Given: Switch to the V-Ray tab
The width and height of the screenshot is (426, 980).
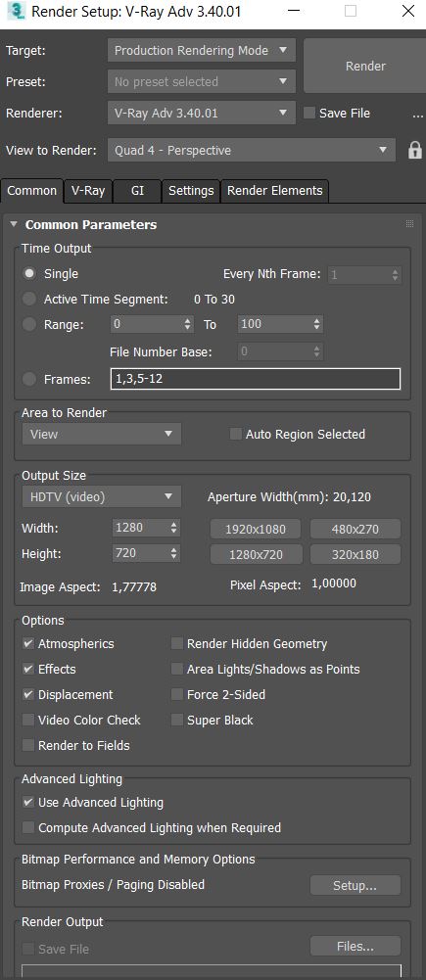Looking at the screenshot, I should [88, 191].
